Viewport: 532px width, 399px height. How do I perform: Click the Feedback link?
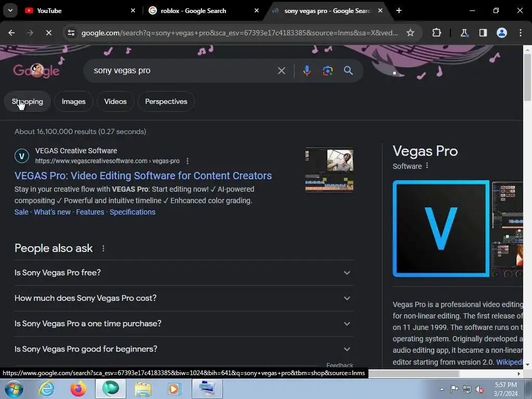(340, 365)
